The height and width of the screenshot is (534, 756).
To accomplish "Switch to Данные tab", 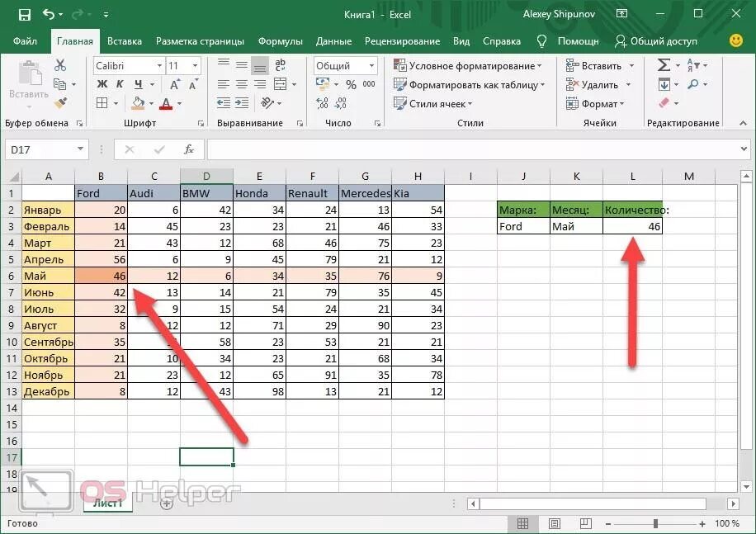I will click(x=333, y=41).
